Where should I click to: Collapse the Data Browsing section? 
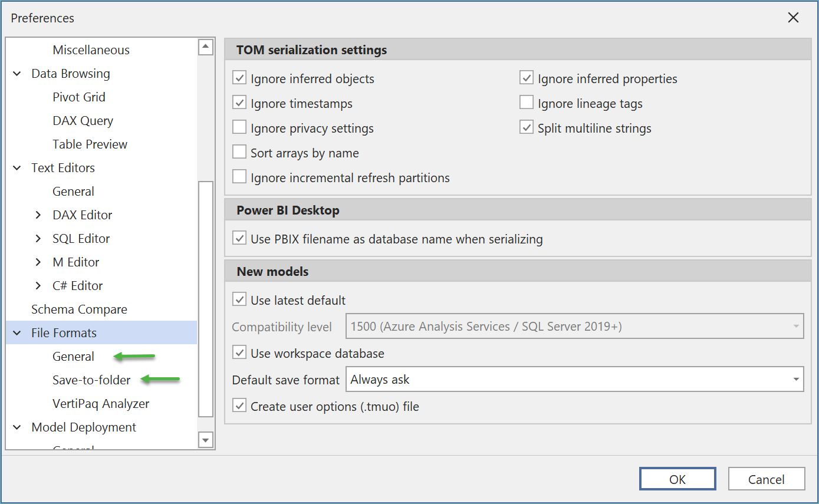pos(17,73)
